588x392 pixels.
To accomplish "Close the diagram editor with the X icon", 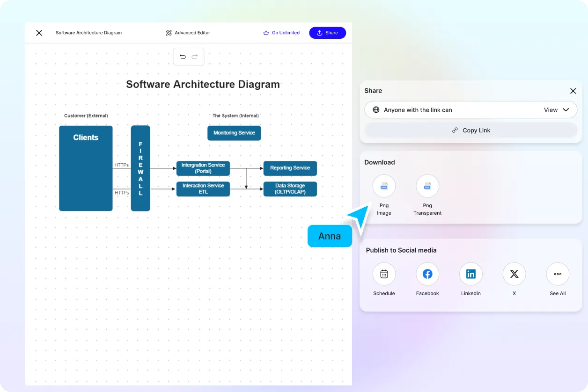I will click(x=39, y=33).
